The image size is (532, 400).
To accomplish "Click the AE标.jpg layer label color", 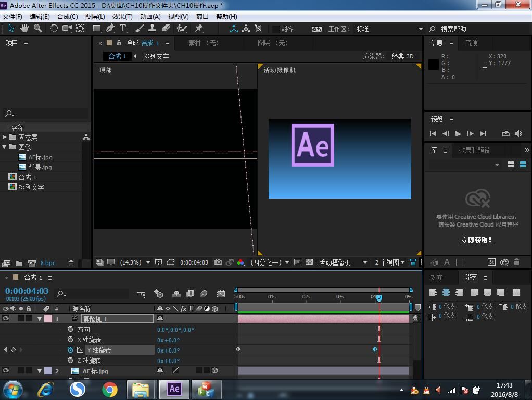I will tap(48, 371).
